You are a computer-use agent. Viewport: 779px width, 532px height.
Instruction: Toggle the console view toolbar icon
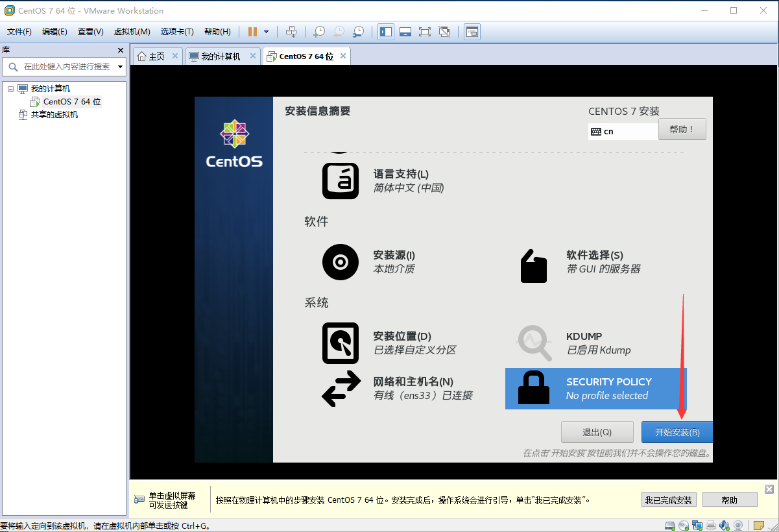click(472, 32)
